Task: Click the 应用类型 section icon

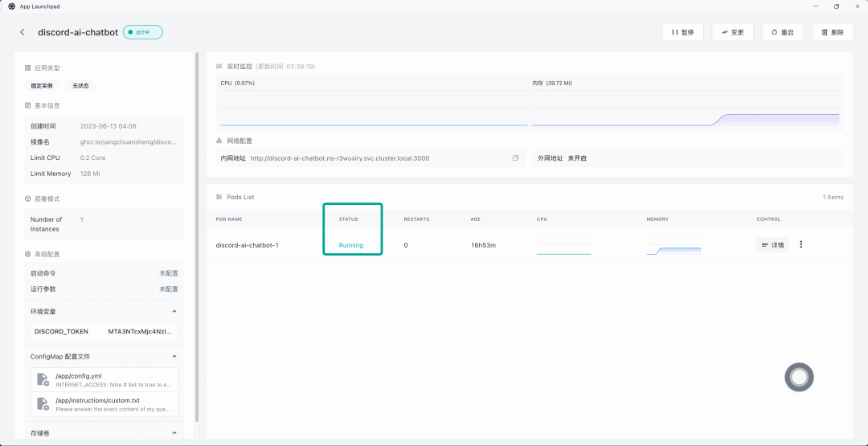Action: tap(27, 68)
